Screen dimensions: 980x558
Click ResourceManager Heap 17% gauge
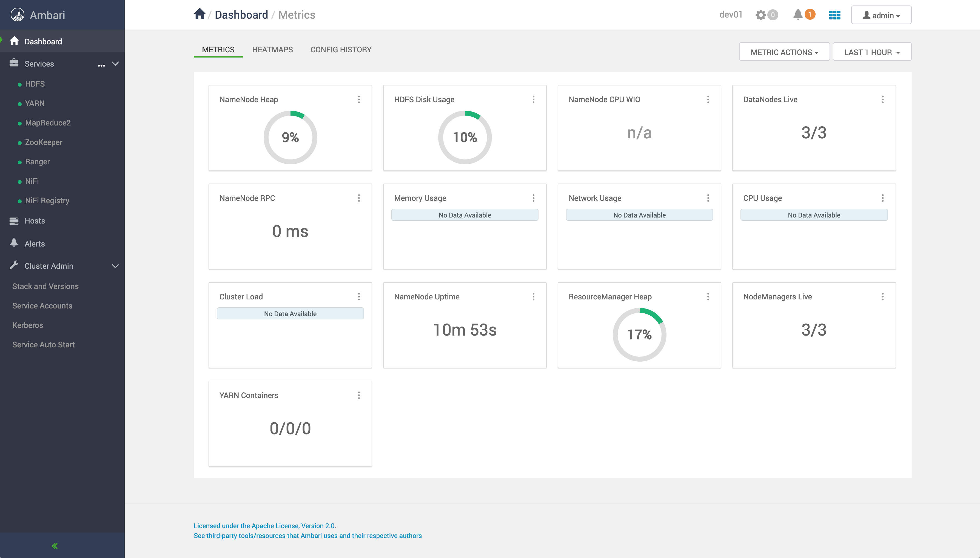coord(639,334)
